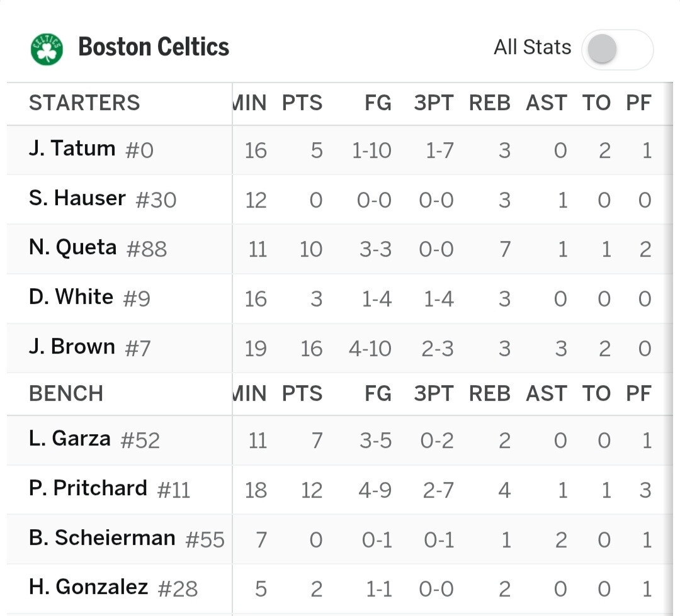
Task: Open B. Scheierman's player page
Action: point(102,538)
